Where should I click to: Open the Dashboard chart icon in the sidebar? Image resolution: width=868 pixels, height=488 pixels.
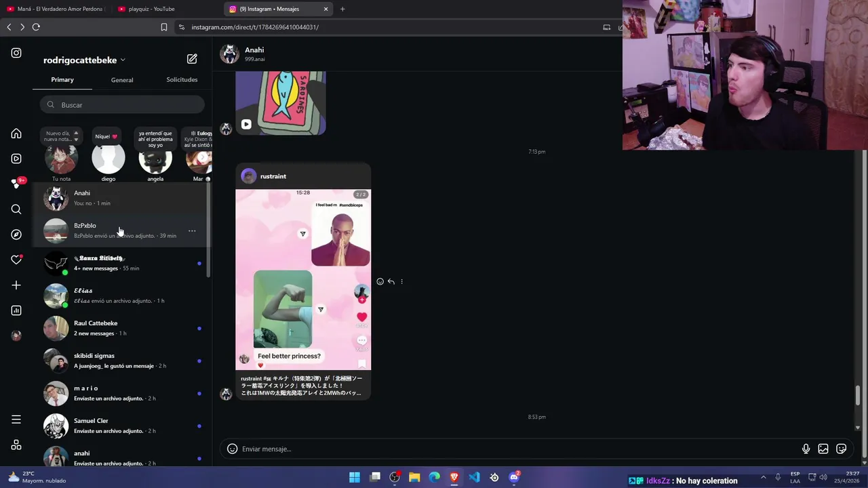click(x=16, y=310)
